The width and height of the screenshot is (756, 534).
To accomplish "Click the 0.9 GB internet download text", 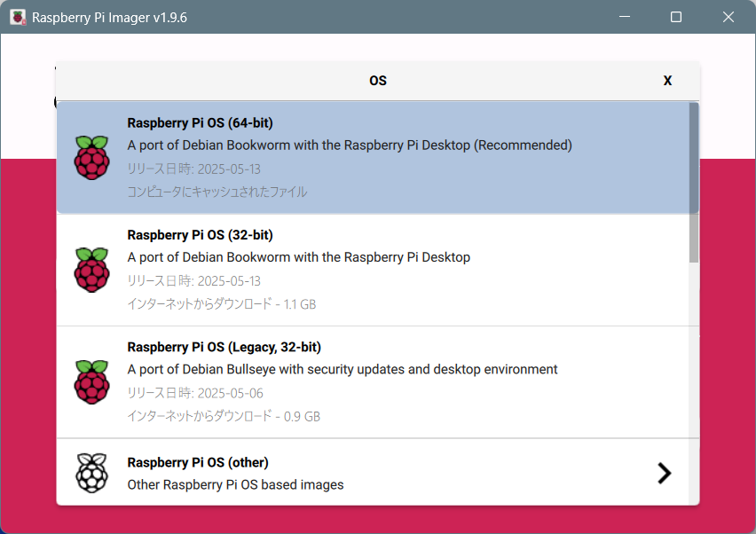I will click(x=224, y=416).
